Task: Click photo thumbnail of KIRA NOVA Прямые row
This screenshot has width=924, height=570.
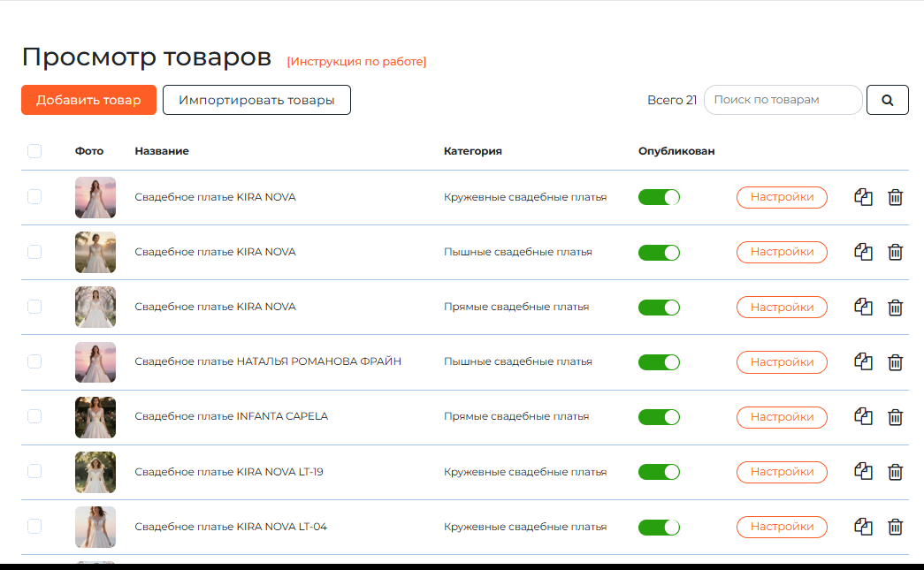Action: (95, 308)
